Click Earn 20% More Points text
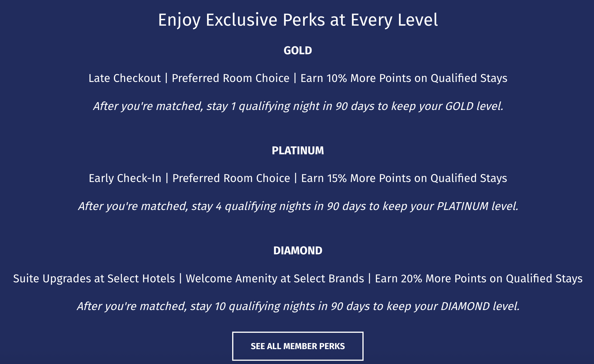The width and height of the screenshot is (594, 364). (x=478, y=279)
